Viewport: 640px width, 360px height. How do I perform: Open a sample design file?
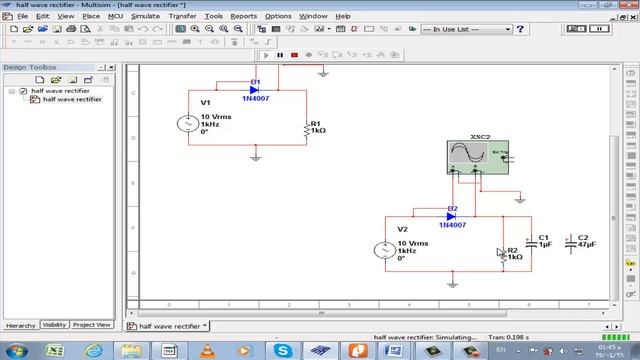[42, 29]
